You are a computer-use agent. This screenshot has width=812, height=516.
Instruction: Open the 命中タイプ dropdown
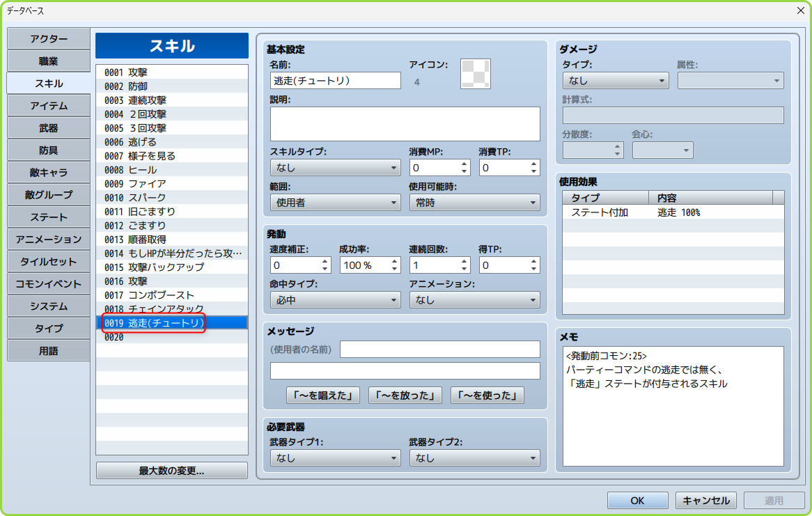336,300
